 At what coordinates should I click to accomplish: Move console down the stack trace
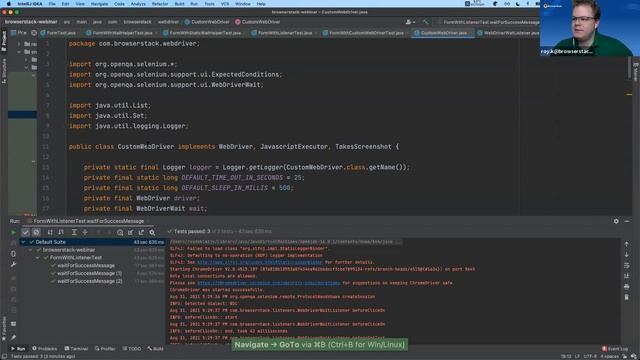[x=627, y=254]
